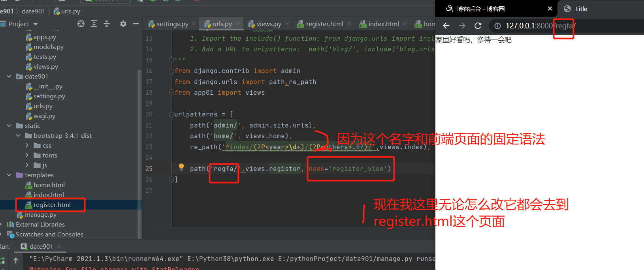Expand the css folder
This screenshot has width=644, height=270.
[27, 146]
